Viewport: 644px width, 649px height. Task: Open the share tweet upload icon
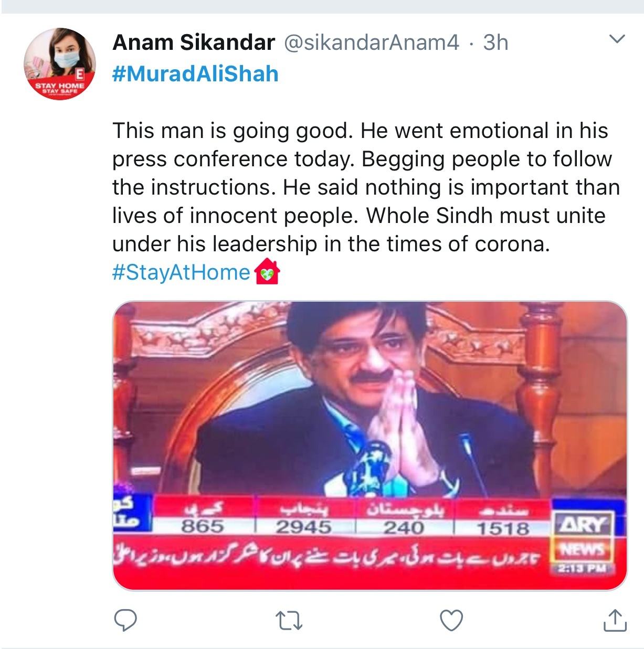click(615, 620)
